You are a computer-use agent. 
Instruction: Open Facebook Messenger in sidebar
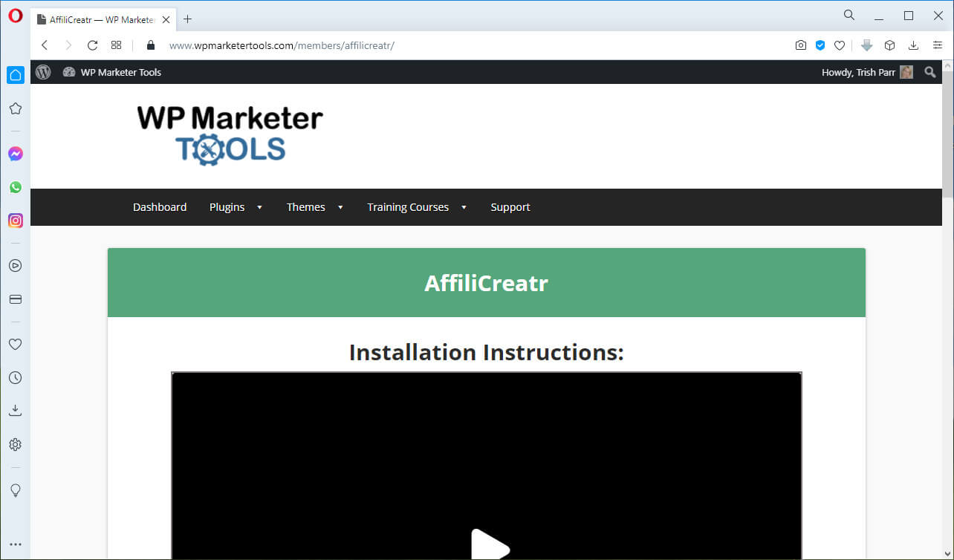tap(15, 154)
